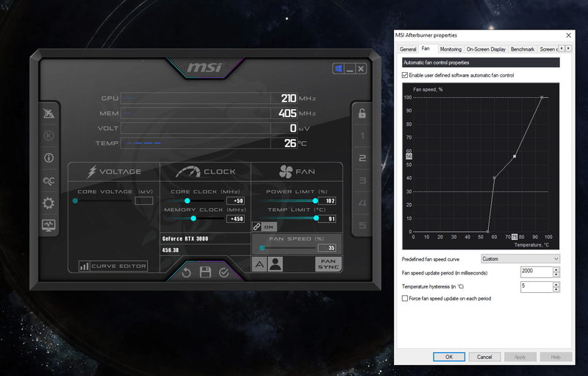The image size is (588, 376).
Task: Open the Curve Editor
Action: pyautogui.click(x=113, y=266)
